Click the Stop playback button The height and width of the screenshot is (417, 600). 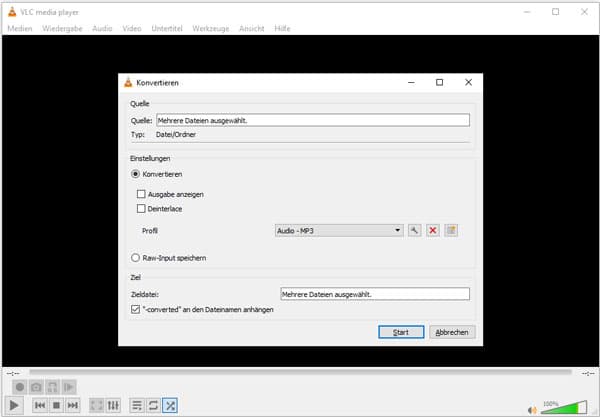[x=57, y=405]
